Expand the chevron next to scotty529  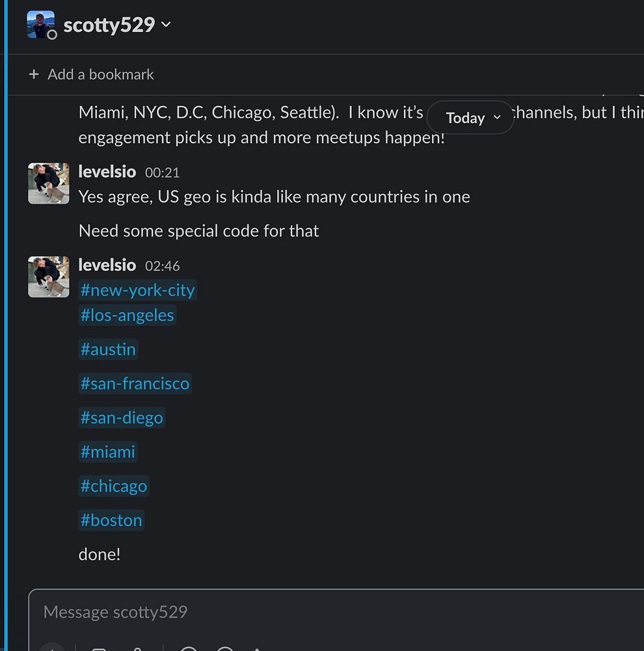coord(166,25)
